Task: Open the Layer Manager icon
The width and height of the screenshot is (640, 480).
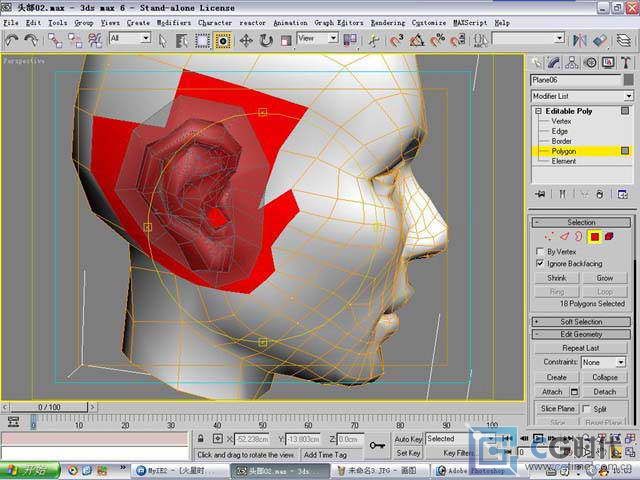Action: 623,40
